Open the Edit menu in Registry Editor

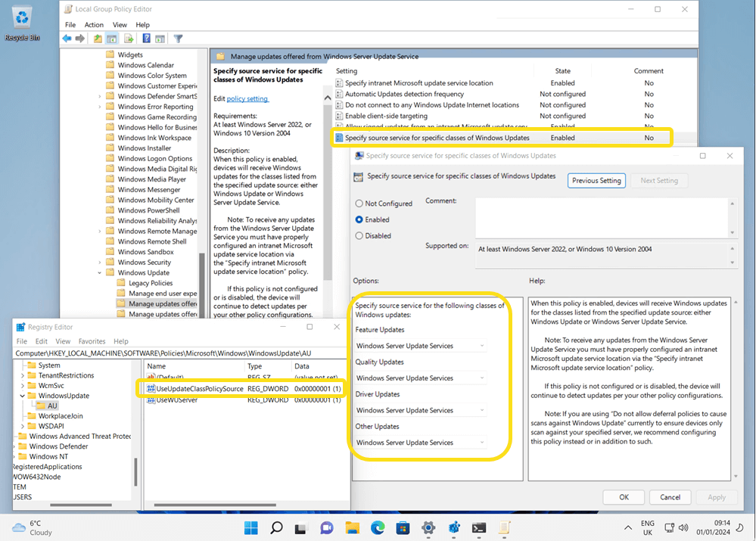tap(42, 341)
